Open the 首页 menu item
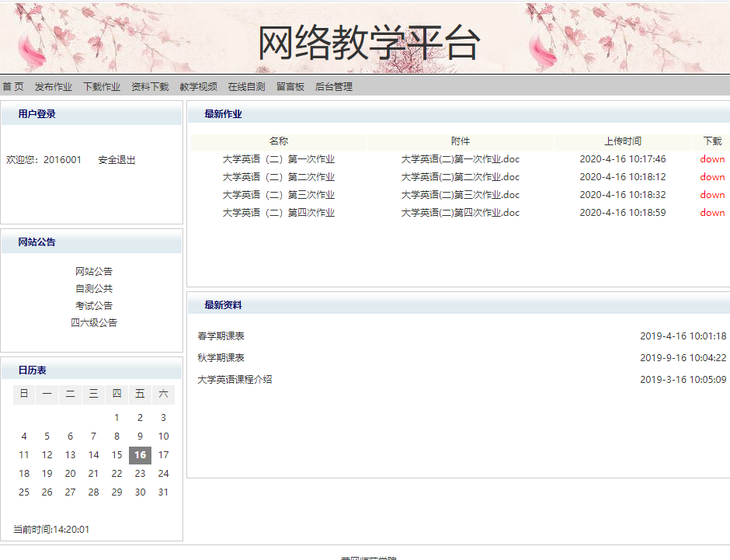 12,87
